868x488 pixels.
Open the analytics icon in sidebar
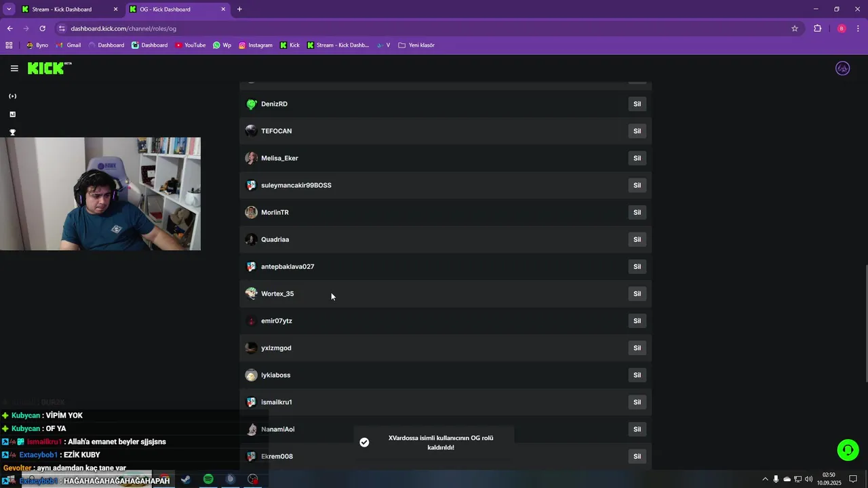pyautogui.click(x=12, y=115)
